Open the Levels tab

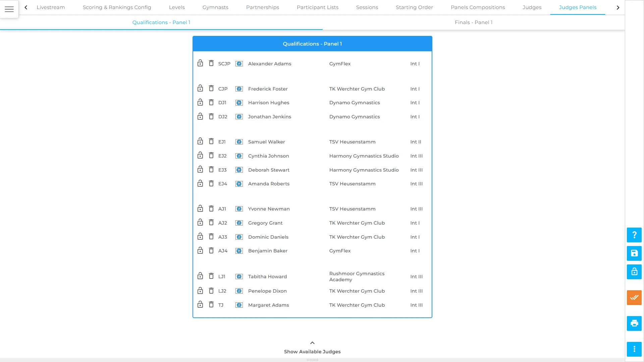point(177,7)
